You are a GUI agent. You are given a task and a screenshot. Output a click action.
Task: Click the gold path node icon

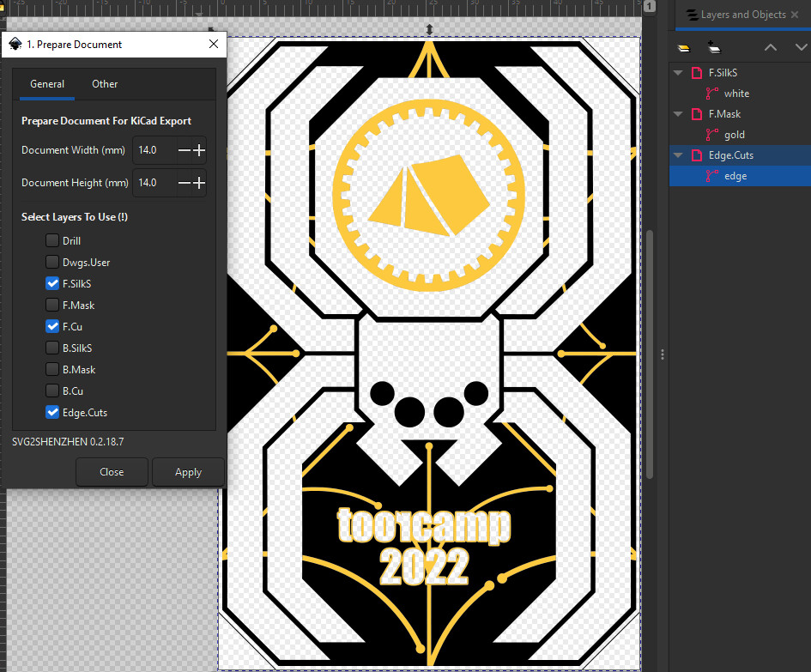712,135
